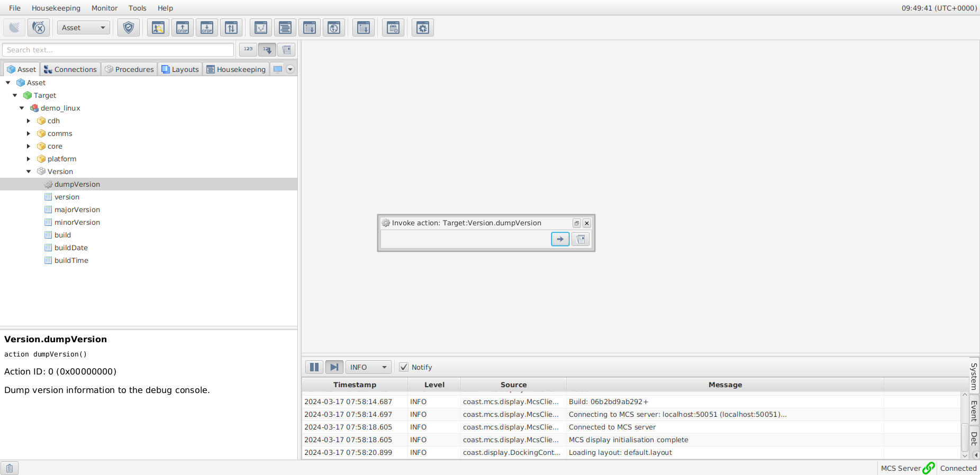Expand the comms node
Image resolution: width=980 pixels, height=475 pixels.
(29, 133)
